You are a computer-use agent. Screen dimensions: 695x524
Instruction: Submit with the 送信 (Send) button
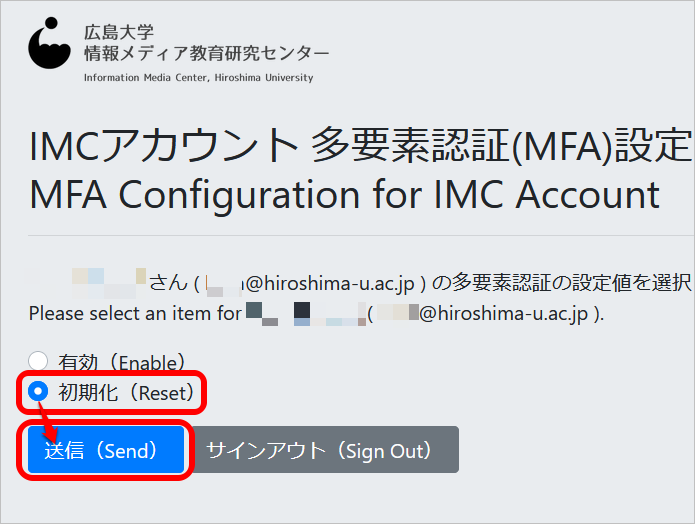click(x=106, y=450)
